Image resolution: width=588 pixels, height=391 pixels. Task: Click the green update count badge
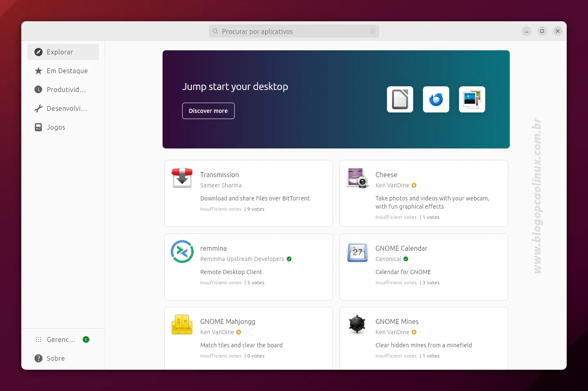coord(86,339)
